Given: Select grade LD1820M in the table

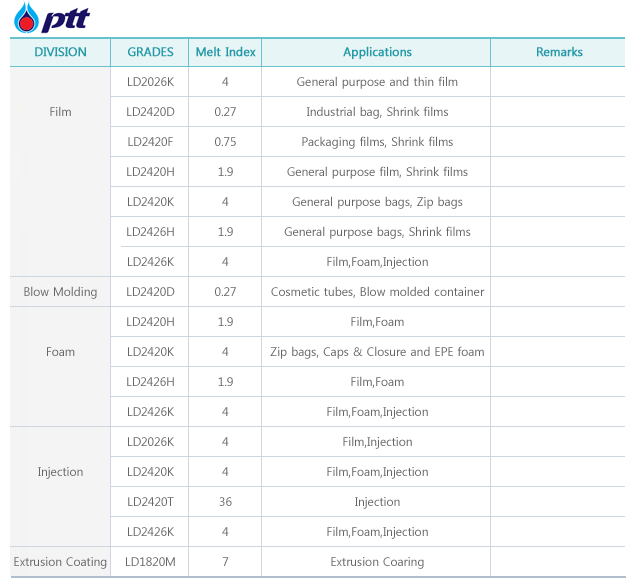Looking at the screenshot, I should click(x=150, y=562).
